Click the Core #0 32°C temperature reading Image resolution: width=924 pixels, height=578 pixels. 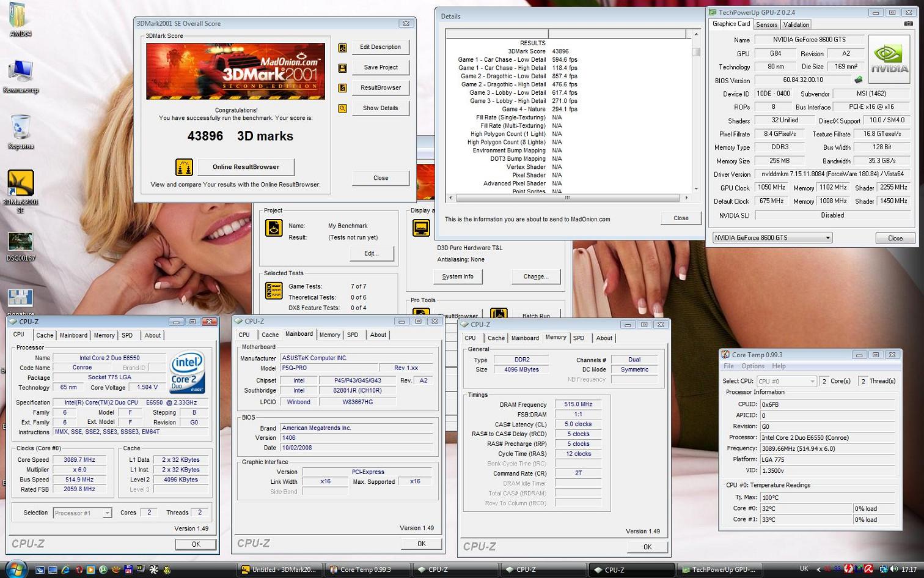[806, 509]
